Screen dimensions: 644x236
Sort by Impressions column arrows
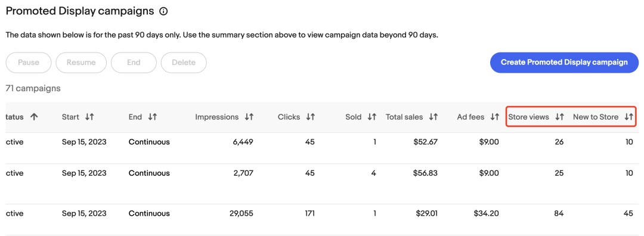coord(249,117)
